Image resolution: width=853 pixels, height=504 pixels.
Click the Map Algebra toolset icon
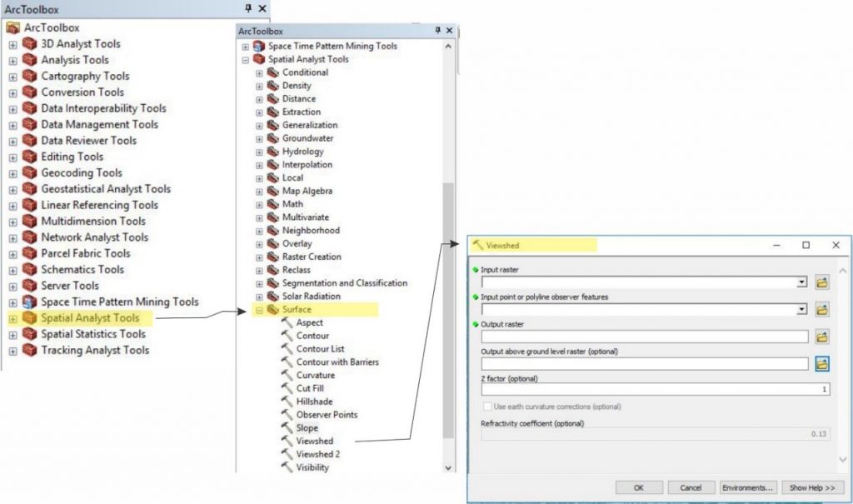[272, 191]
